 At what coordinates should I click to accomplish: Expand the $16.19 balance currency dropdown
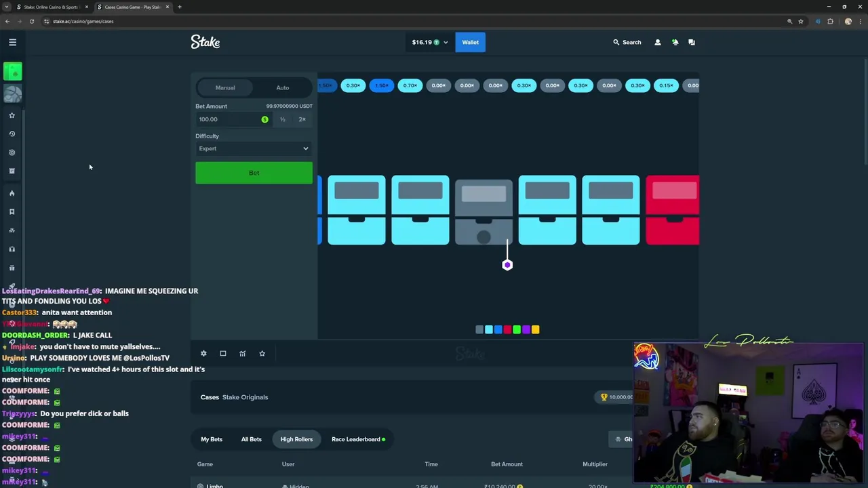pos(429,42)
